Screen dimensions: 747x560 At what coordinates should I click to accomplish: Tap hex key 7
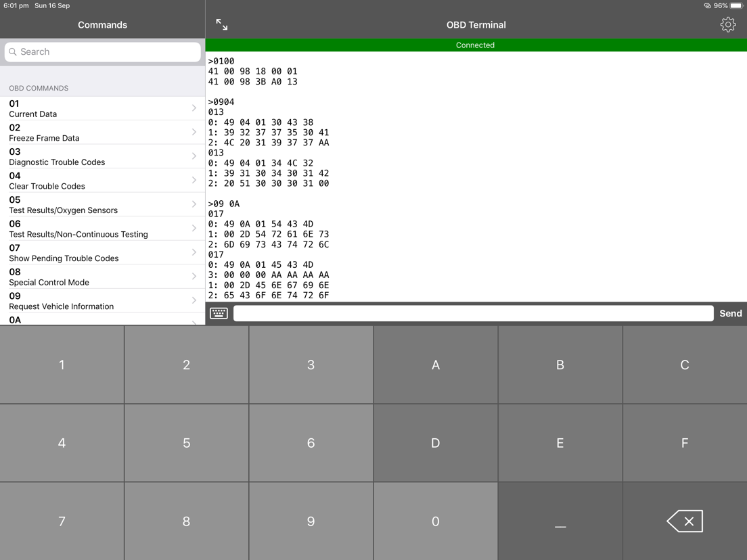62,521
